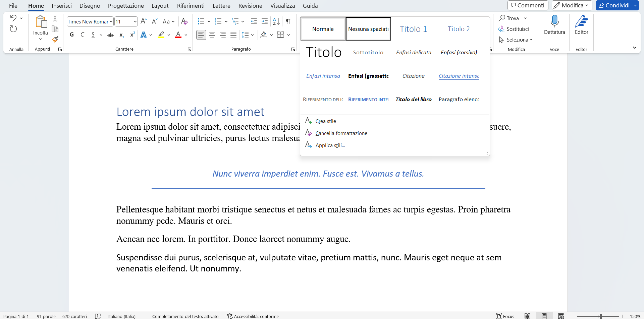Open the line spacing dropdown
644x319 pixels.
pos(248,35)
